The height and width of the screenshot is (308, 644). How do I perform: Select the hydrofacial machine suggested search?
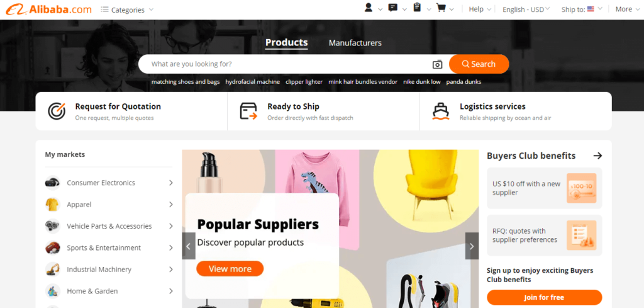point(253,82)
